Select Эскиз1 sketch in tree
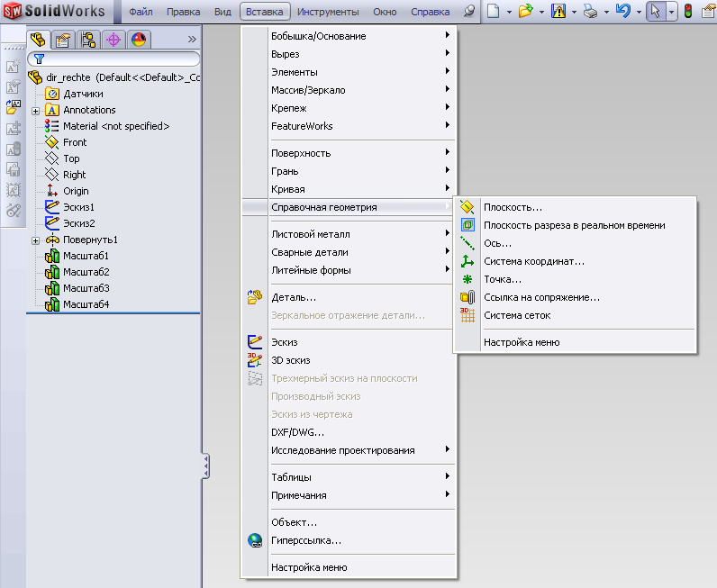Screen dimensions: 717x588 78,207
